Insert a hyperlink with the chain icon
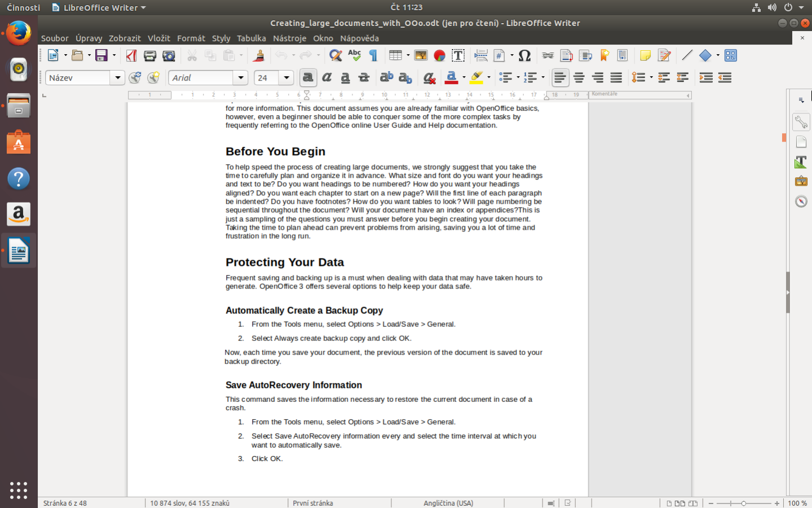 pos(548,55)
